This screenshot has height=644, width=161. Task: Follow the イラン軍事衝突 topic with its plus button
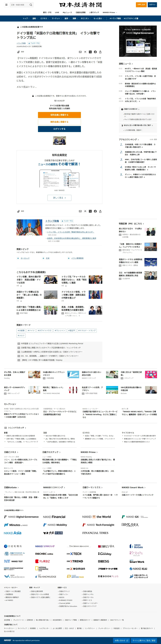[69, 258]
